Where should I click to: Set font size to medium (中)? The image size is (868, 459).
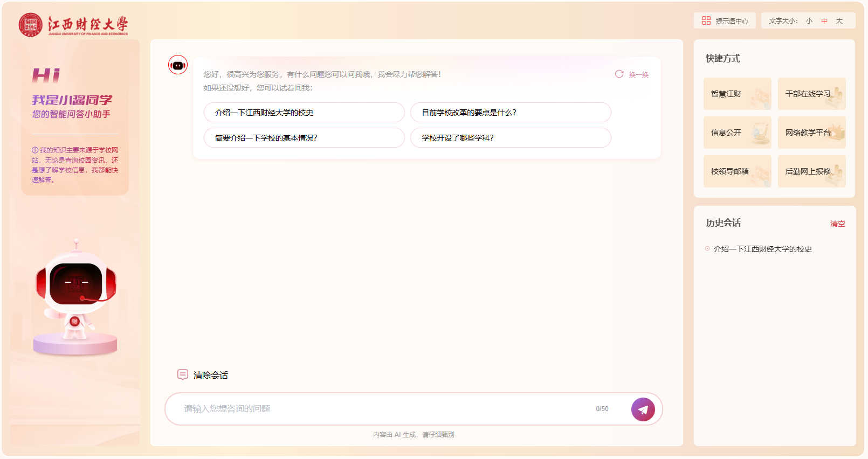pyautogui.click(x=824, y=21)
